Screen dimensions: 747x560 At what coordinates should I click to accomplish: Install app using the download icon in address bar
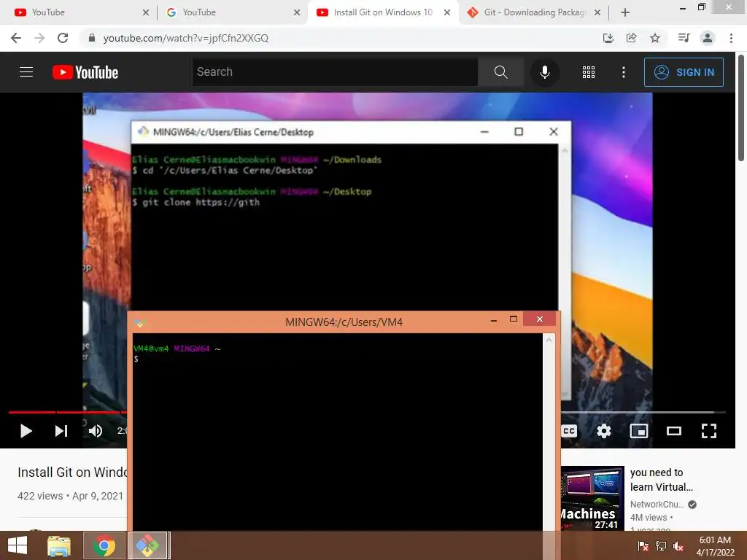pyautogui.click(x=608, y=38)
